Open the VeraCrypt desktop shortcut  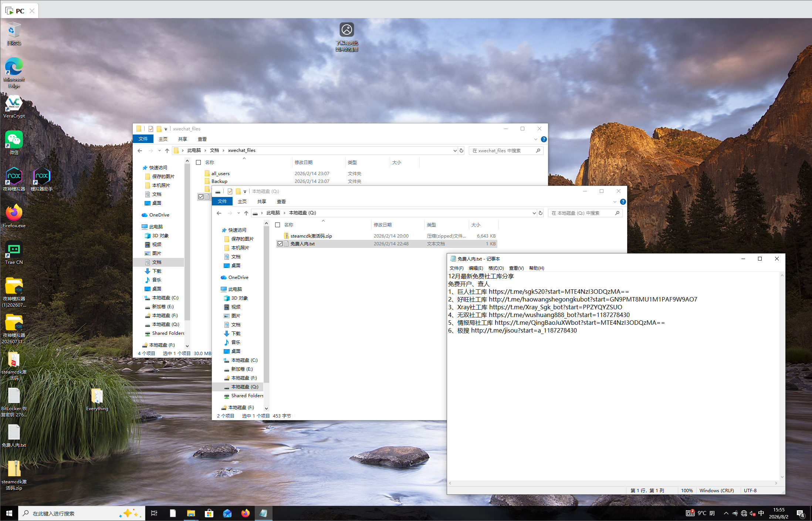click(x=14, y=107)
